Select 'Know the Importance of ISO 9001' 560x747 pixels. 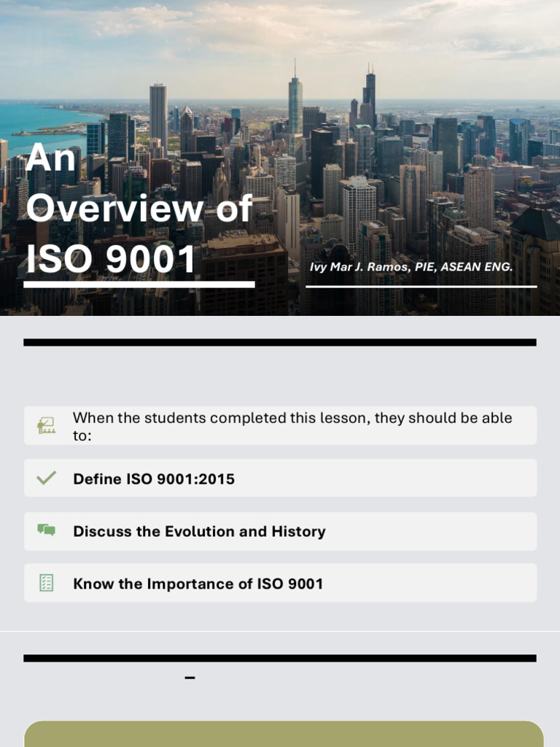pyautogui.click(x=198, y=584)
